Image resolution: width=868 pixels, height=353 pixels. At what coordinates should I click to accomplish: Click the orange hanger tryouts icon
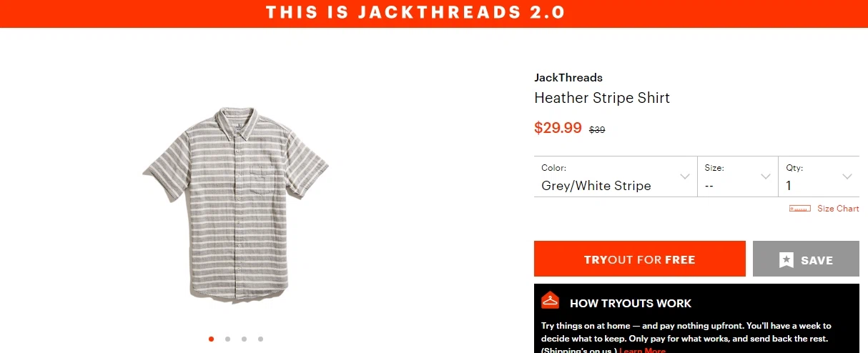coord(550,300)
